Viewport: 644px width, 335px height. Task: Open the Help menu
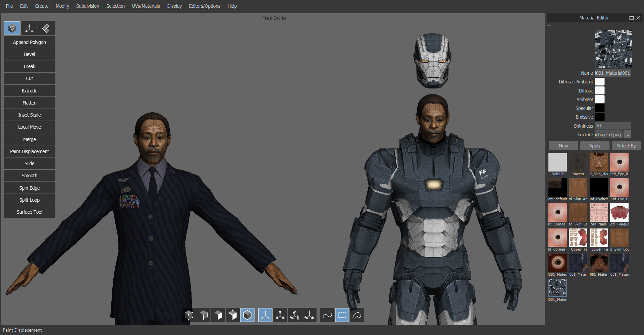232,6
